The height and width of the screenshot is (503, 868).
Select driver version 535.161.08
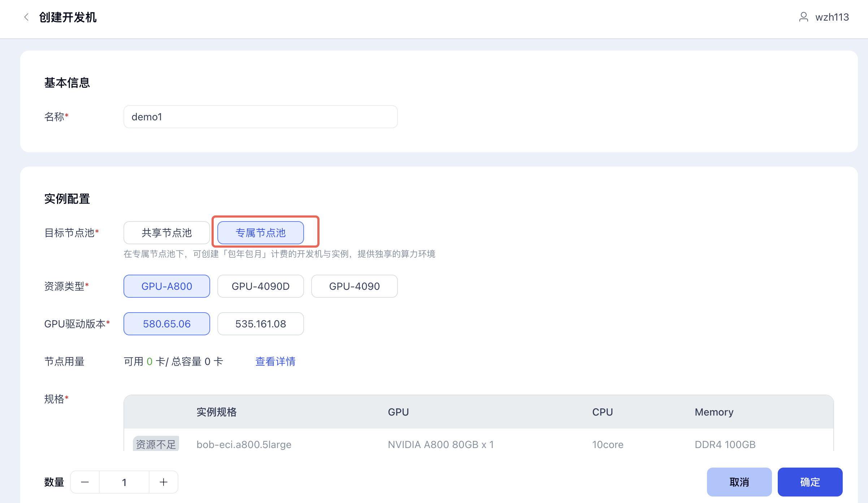pos(260,324)
